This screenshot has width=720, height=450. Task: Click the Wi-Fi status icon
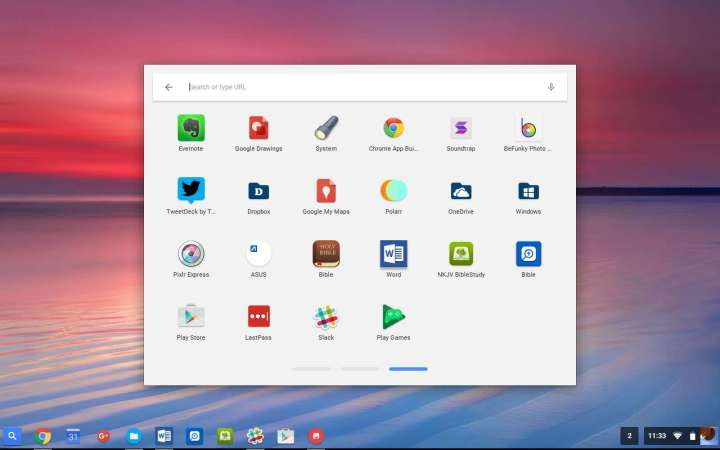point(677,436)
